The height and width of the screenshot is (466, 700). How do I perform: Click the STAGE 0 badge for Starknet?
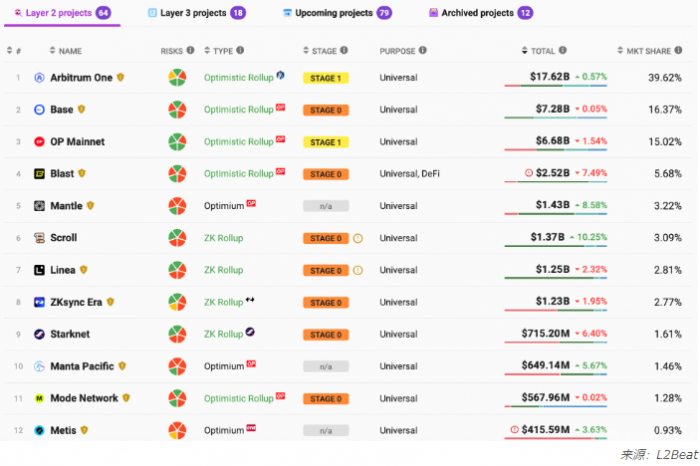tap(325, 335)
